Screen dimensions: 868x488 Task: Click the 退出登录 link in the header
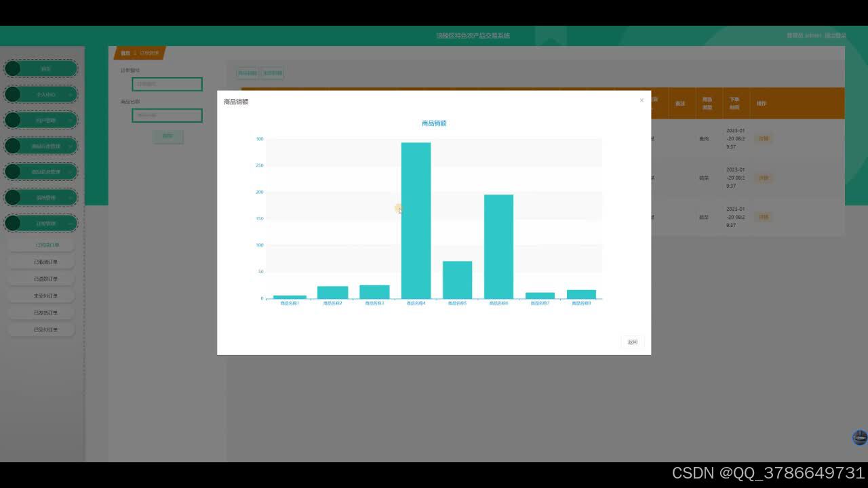pos(835,35)
